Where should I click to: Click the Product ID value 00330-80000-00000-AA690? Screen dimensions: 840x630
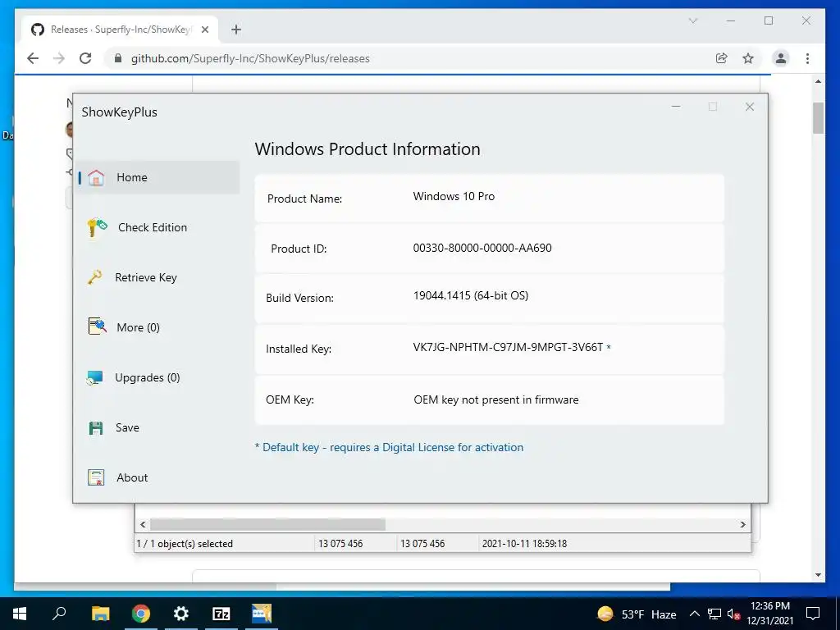[482, 248]
